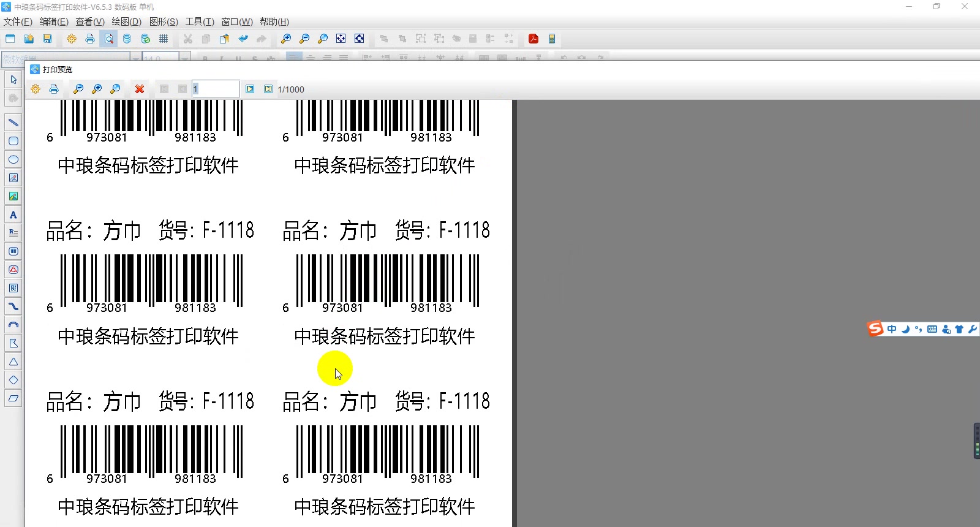Select the barcode drawing tool

pyautogui.click(x=13, y=251)
